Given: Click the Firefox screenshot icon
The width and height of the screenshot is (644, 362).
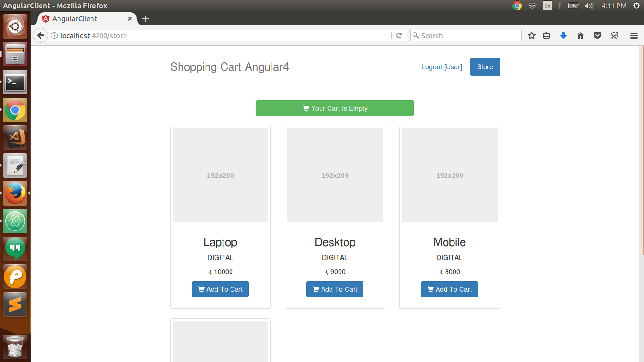Looking at the screenshot, I should click(614, 35).
